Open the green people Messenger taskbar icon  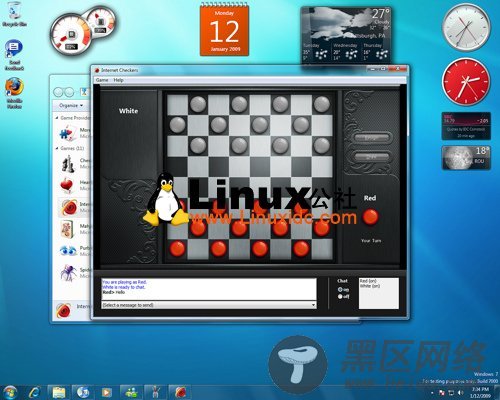(x=131, y=392)
